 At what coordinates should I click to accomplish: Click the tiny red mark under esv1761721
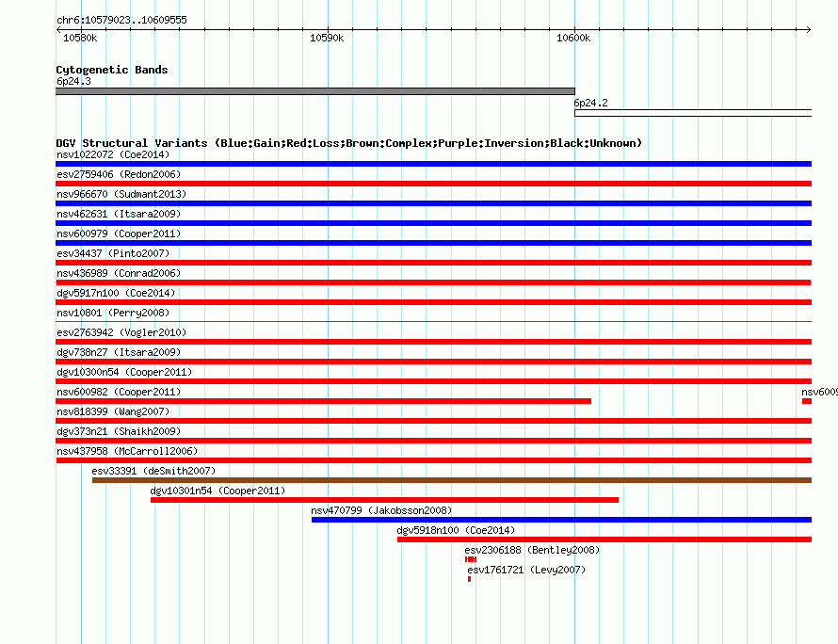tap(469, 579)
